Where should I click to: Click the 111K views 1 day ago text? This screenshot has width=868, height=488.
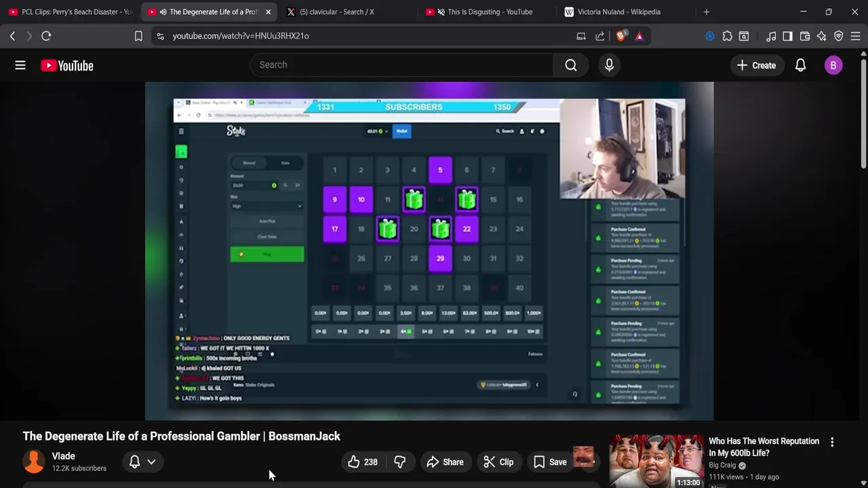coord(744,477)
